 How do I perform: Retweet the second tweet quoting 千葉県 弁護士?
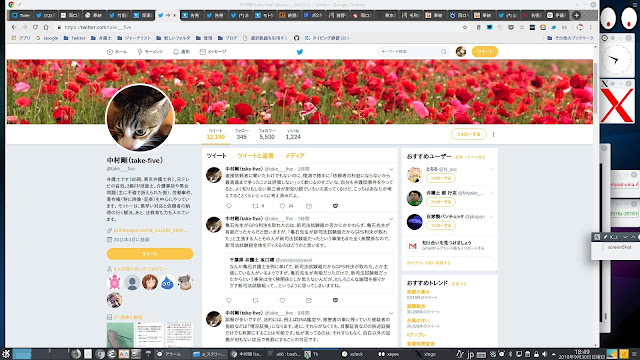click(256, 300)
